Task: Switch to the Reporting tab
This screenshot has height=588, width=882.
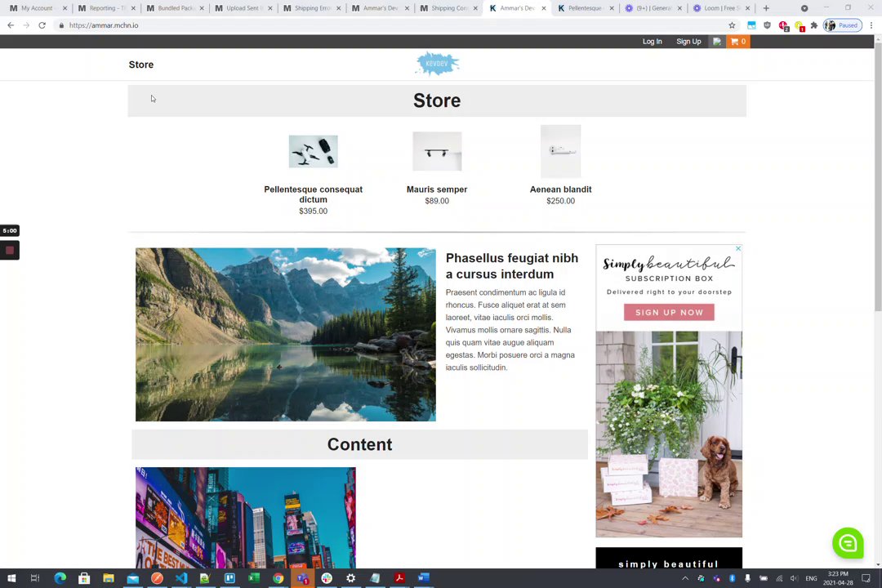Action: pyautogui.click(x=105, y=8)
